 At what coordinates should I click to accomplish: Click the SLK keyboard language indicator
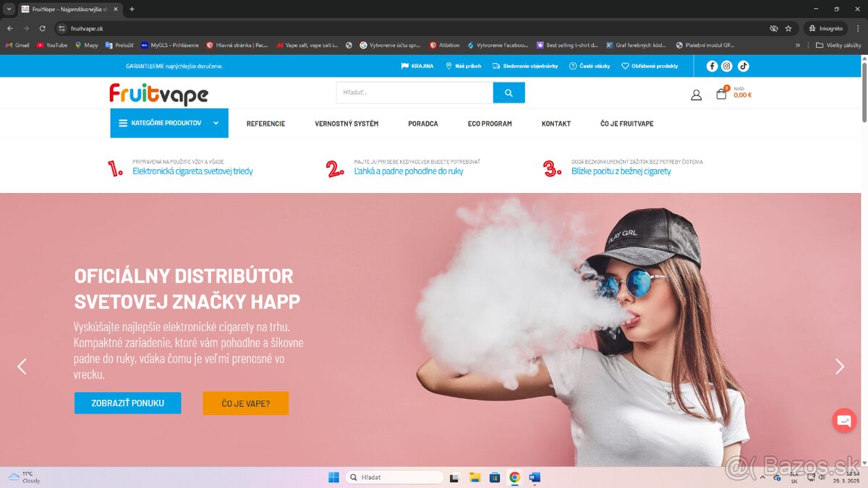click(793, 477)
